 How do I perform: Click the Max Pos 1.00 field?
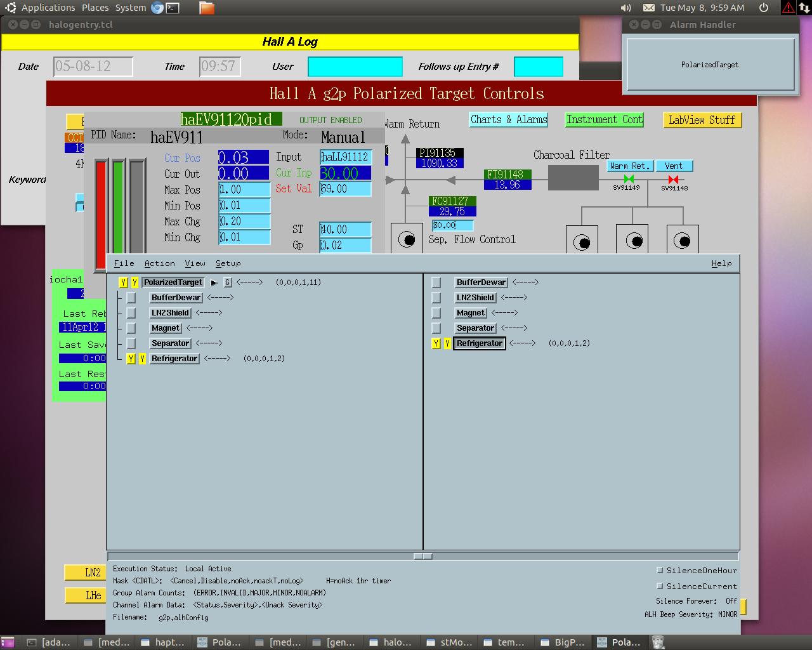pos(244,189)
